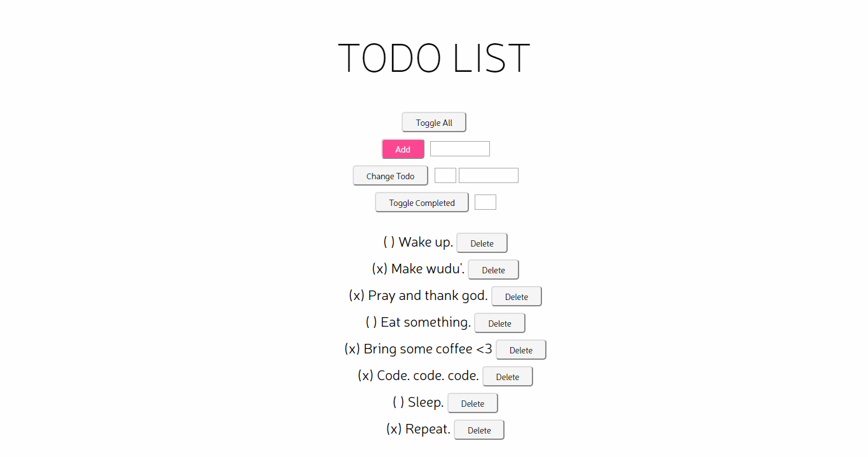Click the 'Sleep.' todo checkbox marker
Viewport: 868px width, 457px height.
tap(398, 402)
